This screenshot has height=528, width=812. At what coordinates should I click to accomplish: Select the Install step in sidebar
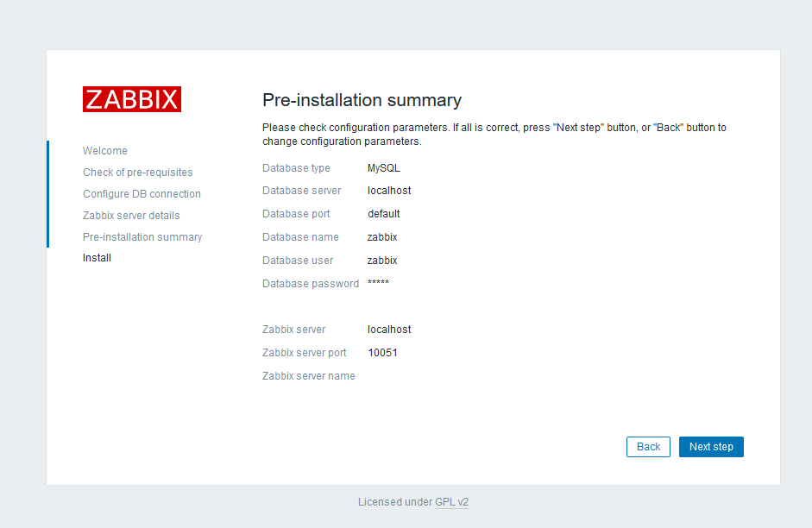[97, 258]
